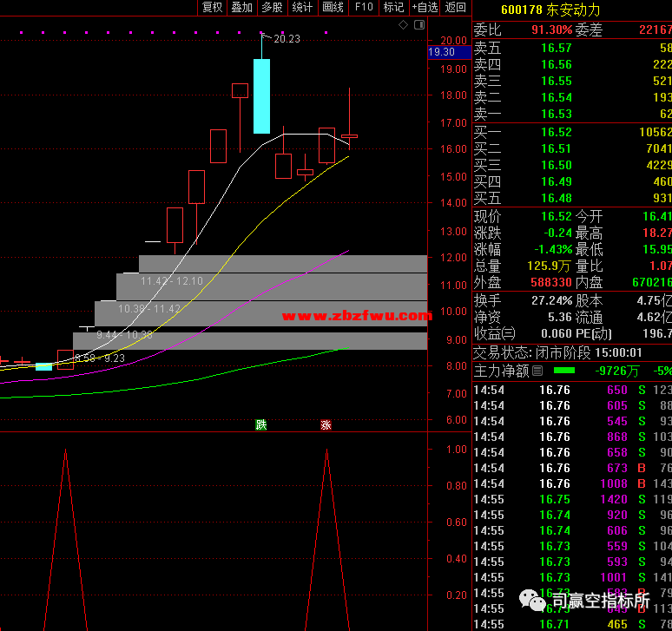Image resolution: width=672 pixels, height=631 pixels.
Task: Toggle the side panel icon above the chart
Action: (x=419, y=25)
